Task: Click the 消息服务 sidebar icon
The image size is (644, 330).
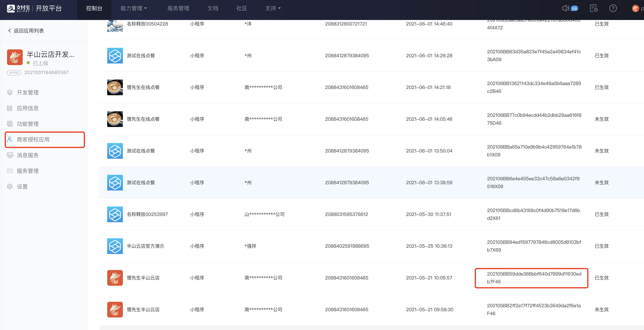Action: (10, 155)
